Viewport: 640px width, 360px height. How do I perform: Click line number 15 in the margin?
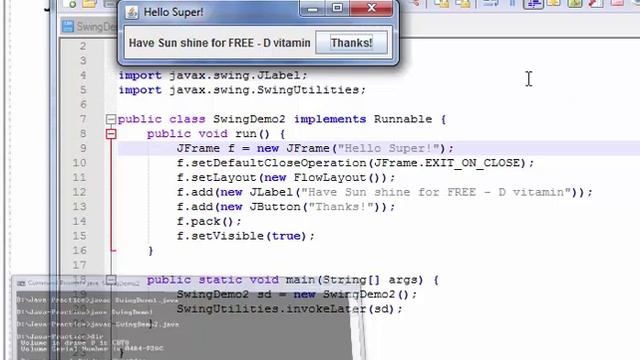79,236
